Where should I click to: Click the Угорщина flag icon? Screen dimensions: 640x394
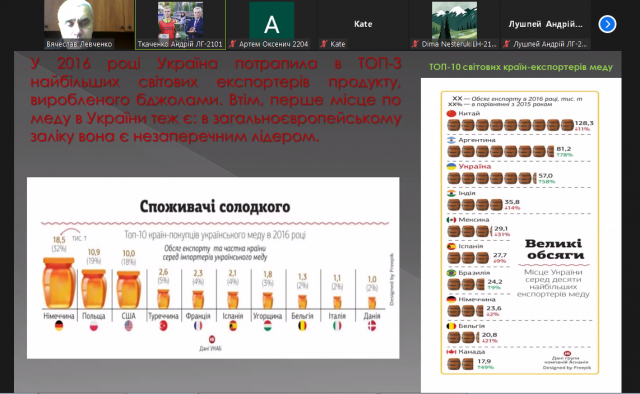(x=267, y=326)
